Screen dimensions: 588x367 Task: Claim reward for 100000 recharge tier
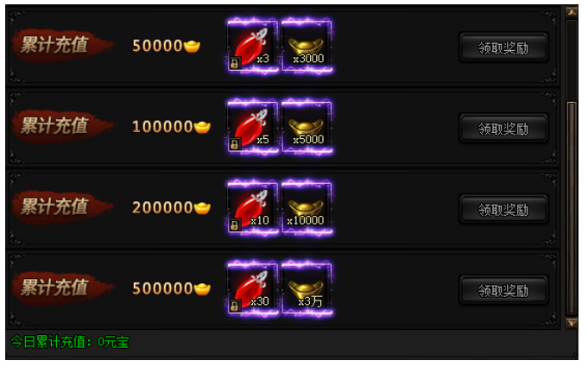click(x=503, y=129)
